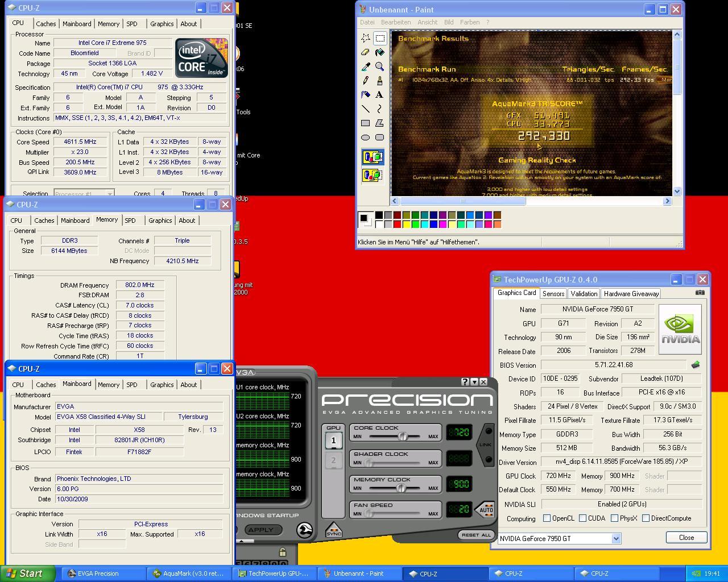The image size is (728, 582).
Task: Select the Magnifier tool in Paint
Action: (x=380, y=66)
